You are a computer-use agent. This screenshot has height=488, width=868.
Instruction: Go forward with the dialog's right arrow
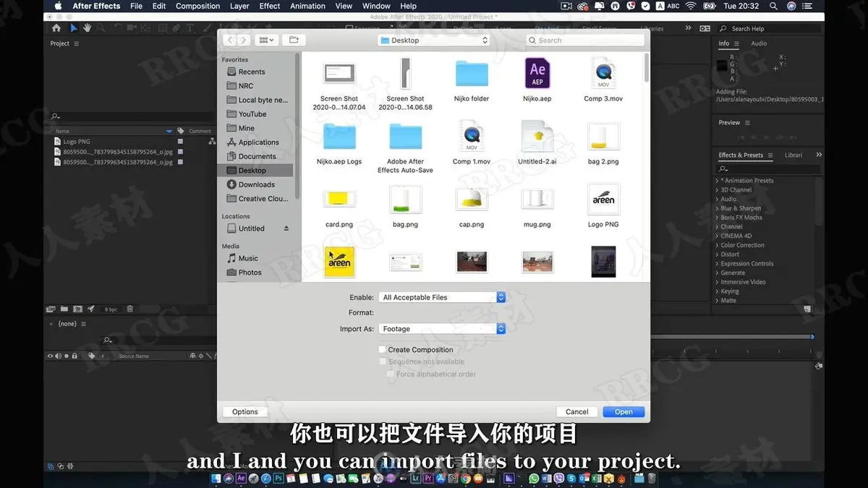(244, 40)
